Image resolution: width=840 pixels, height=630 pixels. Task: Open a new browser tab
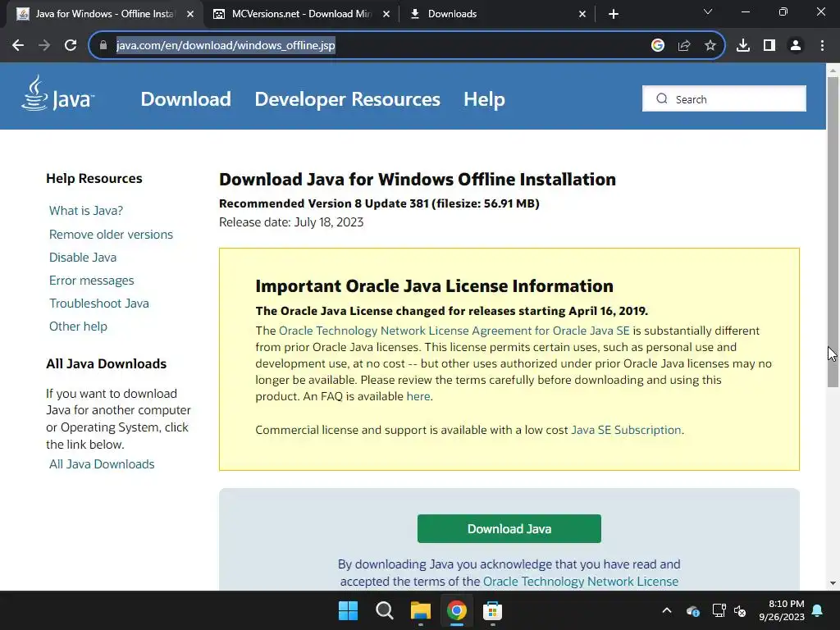pos(614,14)
